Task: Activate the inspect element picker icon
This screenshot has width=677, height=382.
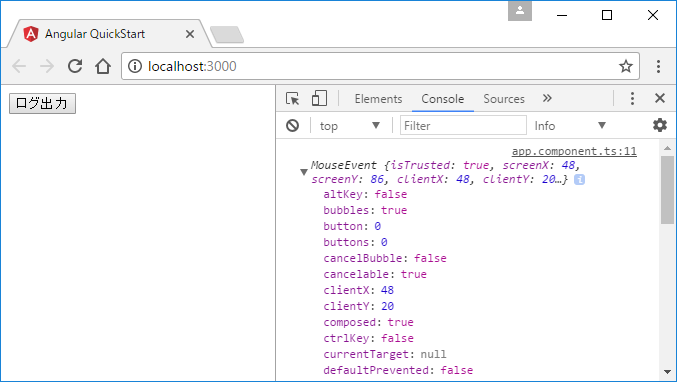Action: click(293, 99)
